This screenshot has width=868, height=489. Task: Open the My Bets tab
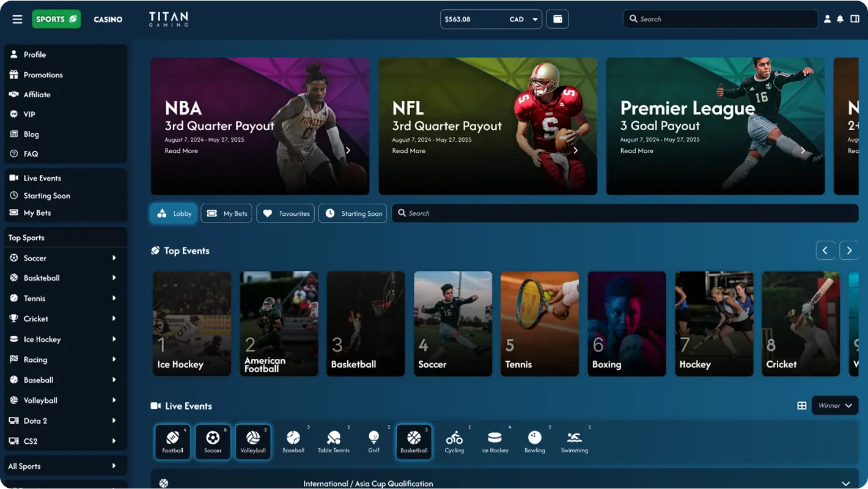[x=227, y=213]
